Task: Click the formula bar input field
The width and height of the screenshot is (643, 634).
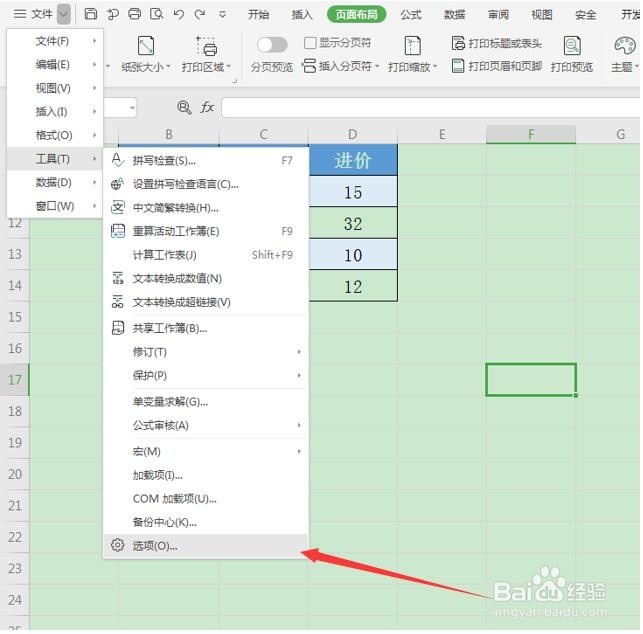Action: 431,107
